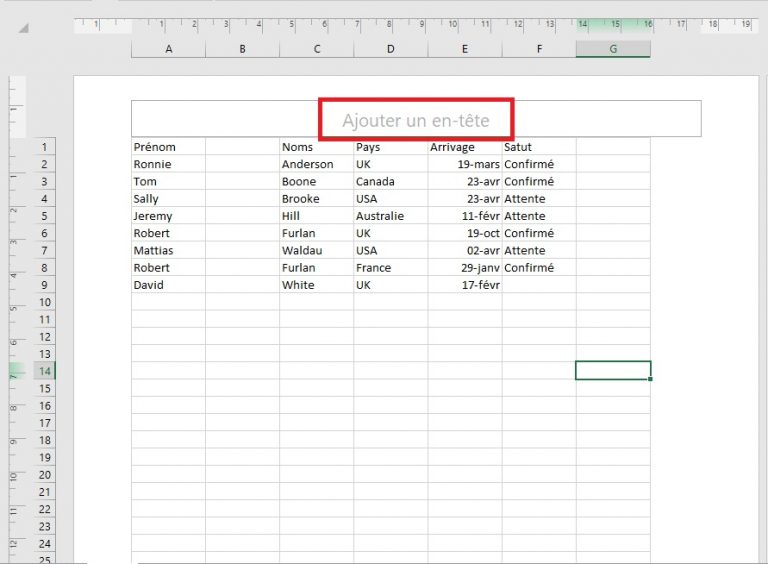Select column G header

point(613,49)
